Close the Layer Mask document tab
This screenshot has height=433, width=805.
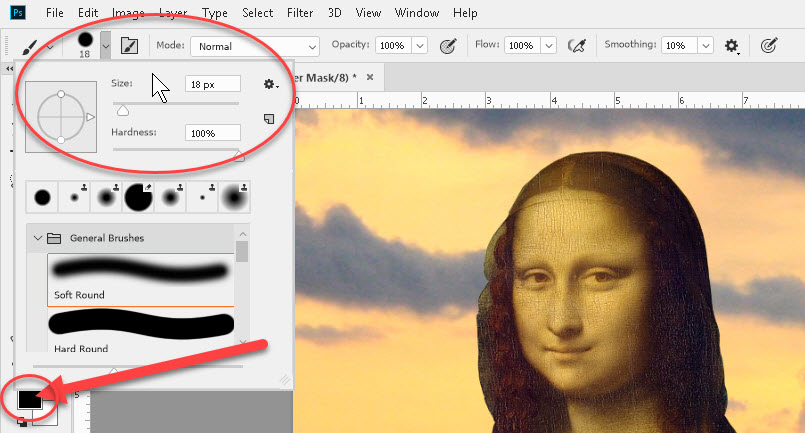click(x=370, y=78)
